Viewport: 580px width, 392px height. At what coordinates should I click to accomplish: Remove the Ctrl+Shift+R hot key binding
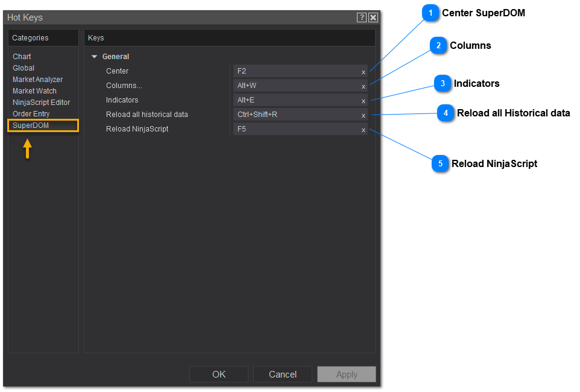363,116
